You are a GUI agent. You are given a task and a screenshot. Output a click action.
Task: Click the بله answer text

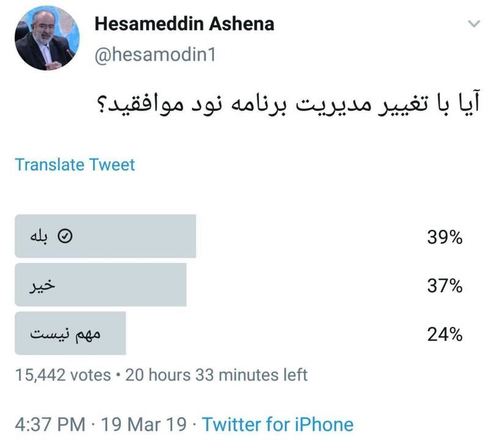click(39, 237)
